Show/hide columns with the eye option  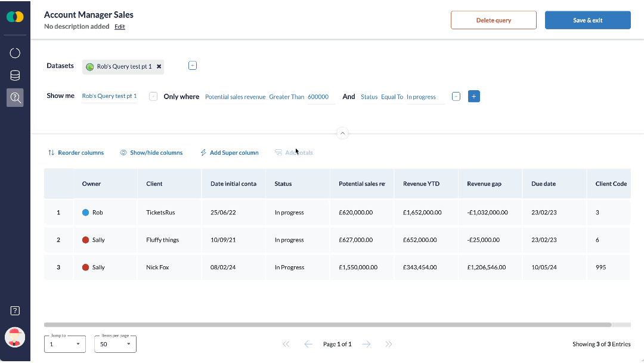click(151, 152)
